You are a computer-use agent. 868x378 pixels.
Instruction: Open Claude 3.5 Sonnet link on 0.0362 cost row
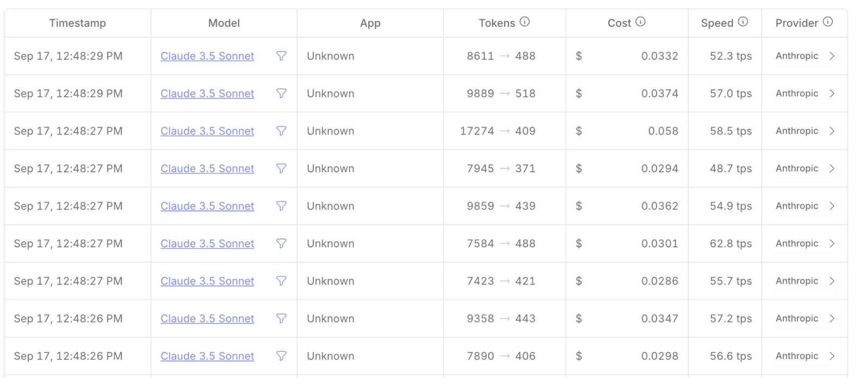click(x=207, y=206)
